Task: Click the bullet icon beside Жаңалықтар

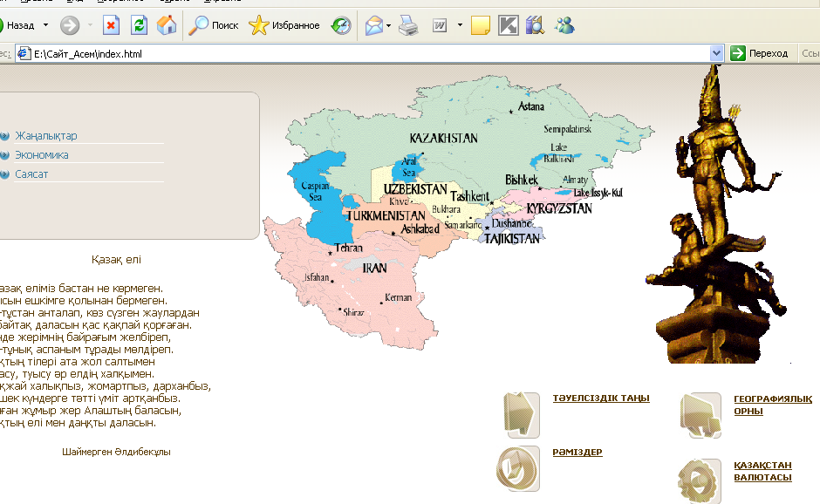Action: coord(4,136)
